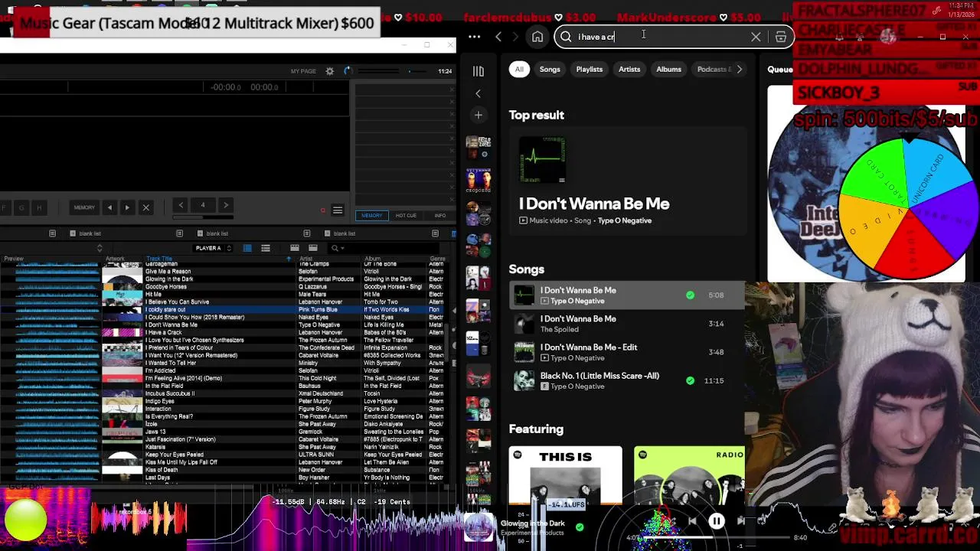Image resolution: width=980 pixels, height=551 pixels.
Task: Switch to the INFO tab
Action: pos(440,216)
